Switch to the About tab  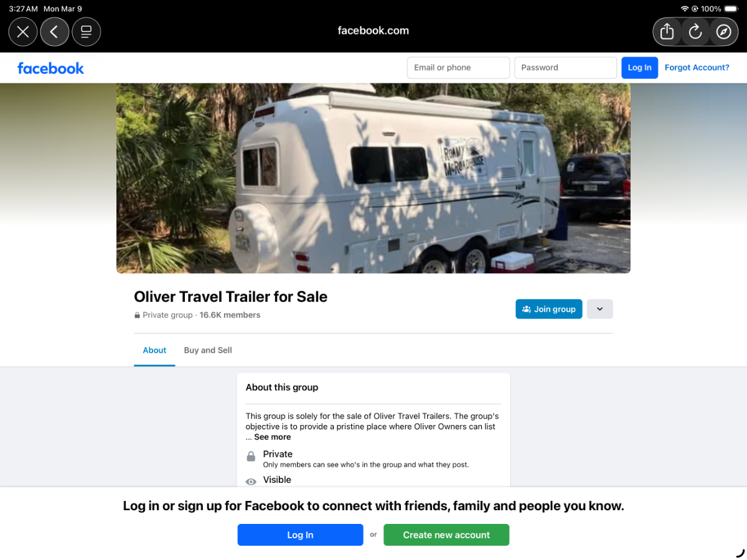tap(154, 350)
